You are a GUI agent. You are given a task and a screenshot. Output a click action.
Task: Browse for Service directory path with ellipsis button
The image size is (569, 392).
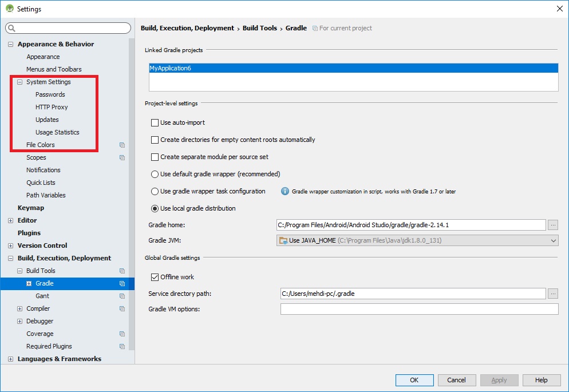[552, 294]
